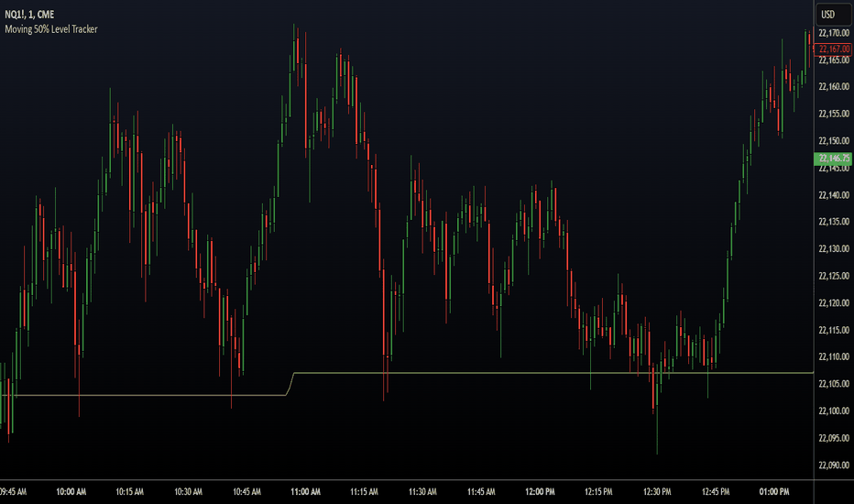Click the 22,095.00 price axis label
The height and width of the screenshot is (504, 854).
pyautogui.click(x=834, y=437)
